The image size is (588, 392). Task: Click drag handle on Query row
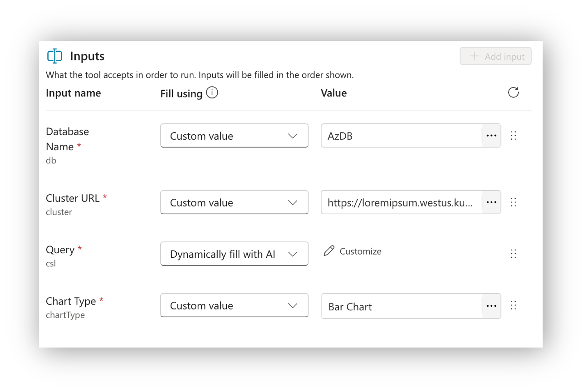click(x=514, y=254)
